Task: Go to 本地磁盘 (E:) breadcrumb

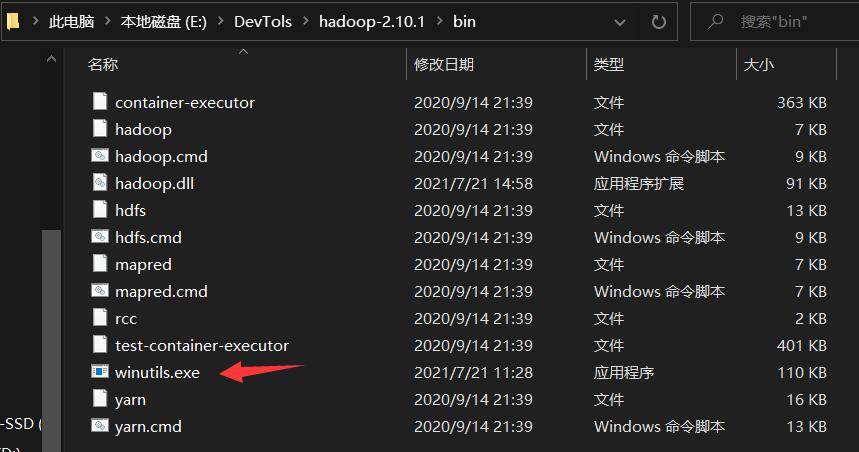Action: pos(163,21)
